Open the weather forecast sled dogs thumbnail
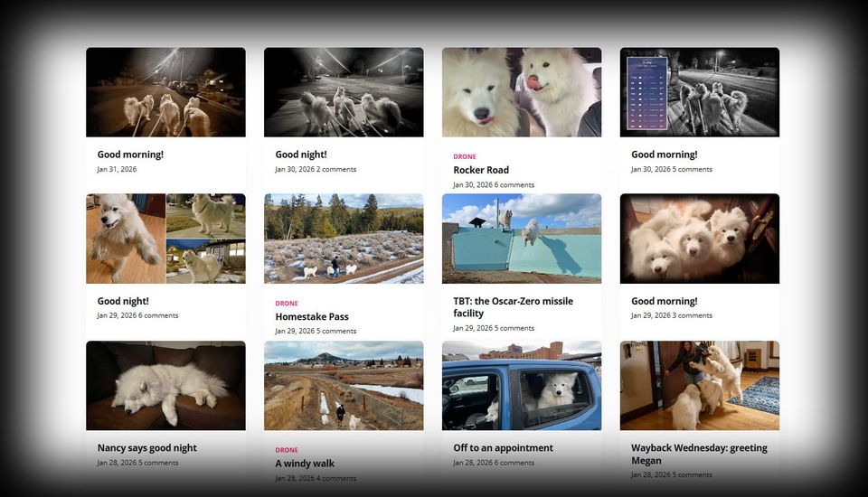The height and width of the screenshot is (497, 868). 700,92
